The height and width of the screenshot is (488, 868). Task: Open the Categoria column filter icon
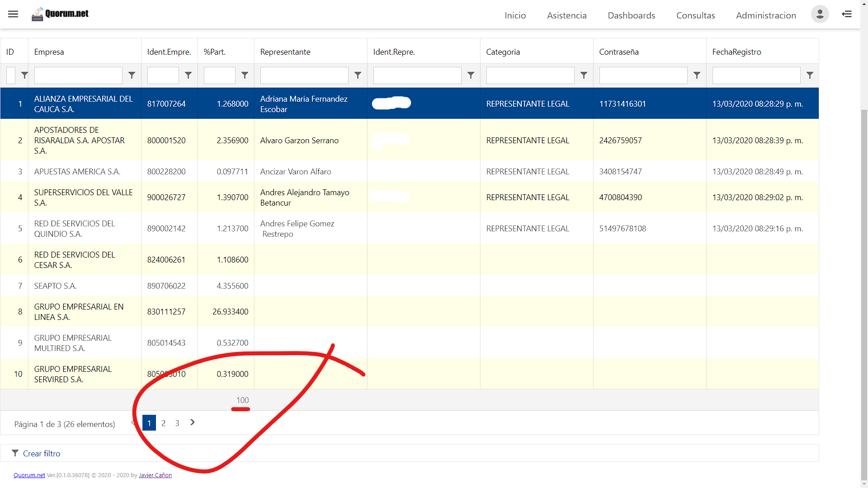pyautogui.click(x=584, y=75)
